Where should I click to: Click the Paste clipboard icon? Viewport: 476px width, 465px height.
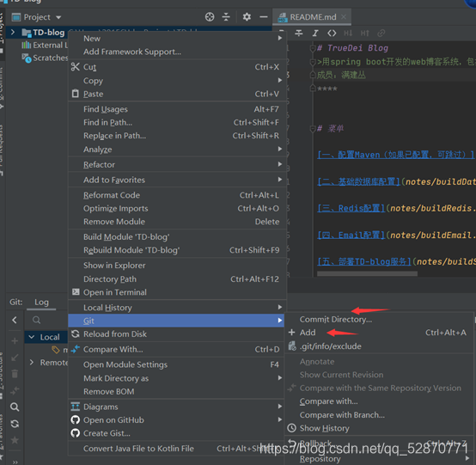[76, 94]
